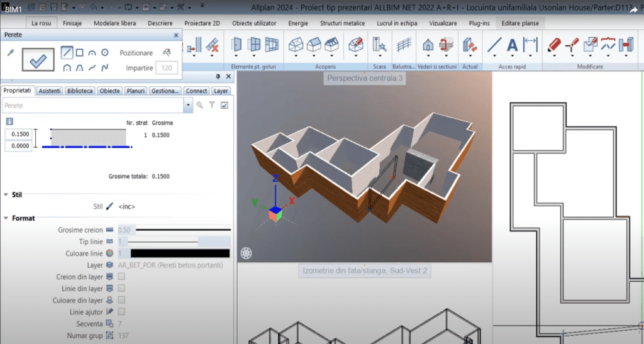Enable the Creion din layer checkbox
The image size is (644, 344).
click(121, 276)
